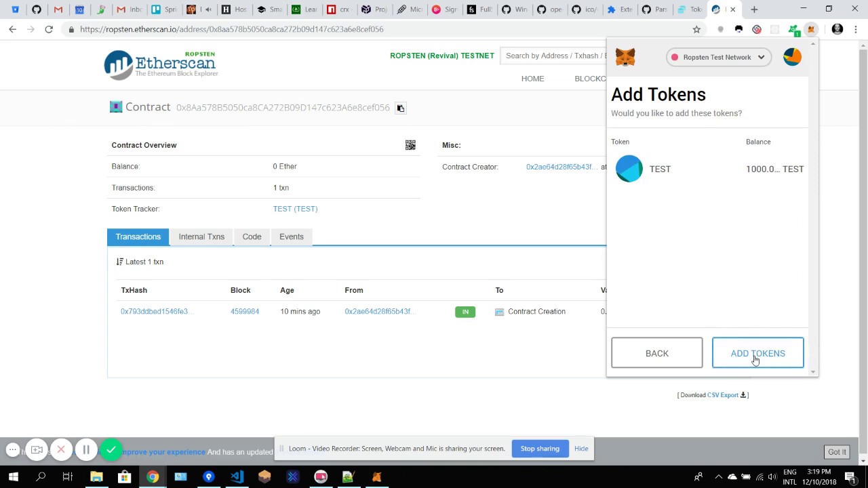Click the search by address field

coord(553,56)
